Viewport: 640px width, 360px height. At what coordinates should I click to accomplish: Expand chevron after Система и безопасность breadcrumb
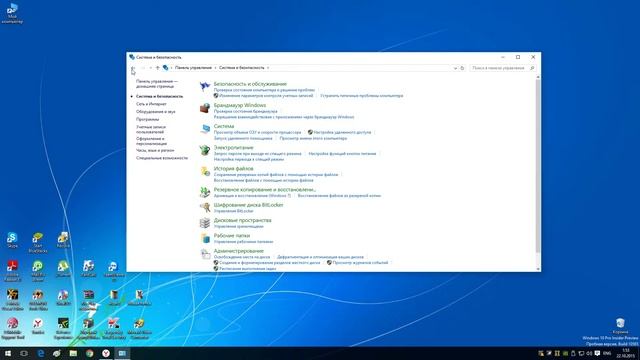pyautogui.click(x=268, y=68)
